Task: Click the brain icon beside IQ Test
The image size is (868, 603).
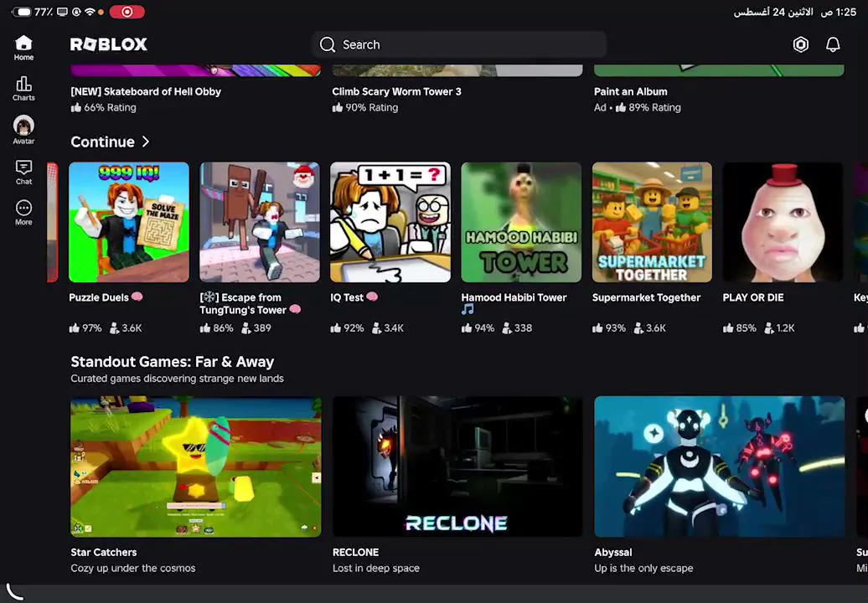Action: (x=372, y=296)
